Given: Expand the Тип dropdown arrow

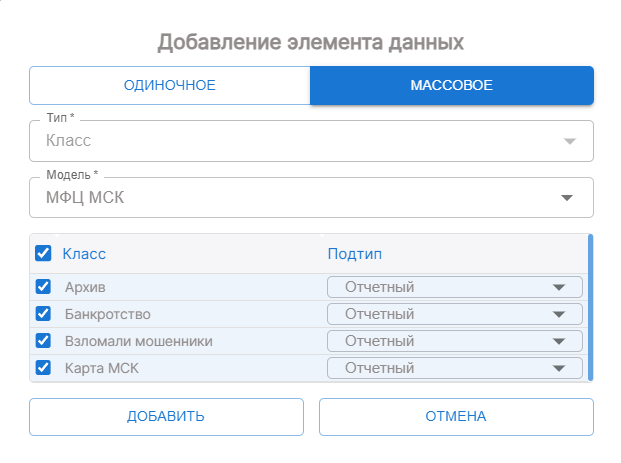Looking at the screenshot, I should point(570,141).
